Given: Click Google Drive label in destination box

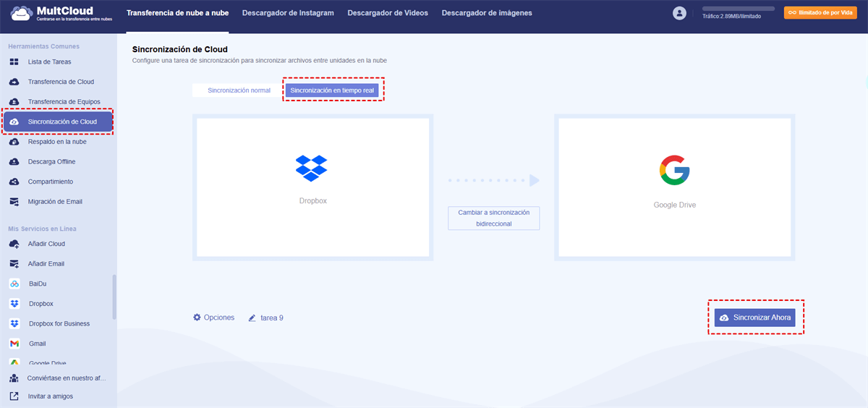Looking at the screenshot, I should [x=675, y=205].
